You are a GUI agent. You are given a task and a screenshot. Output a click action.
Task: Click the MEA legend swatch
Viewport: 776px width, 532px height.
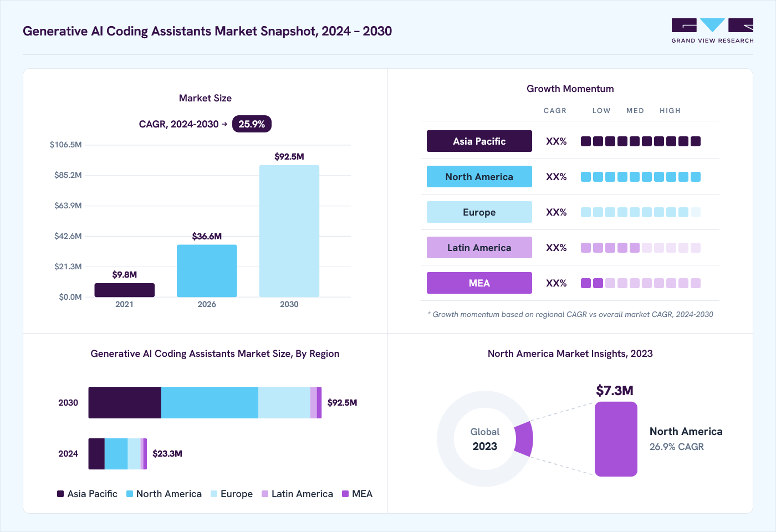click(x=345, y=494)
